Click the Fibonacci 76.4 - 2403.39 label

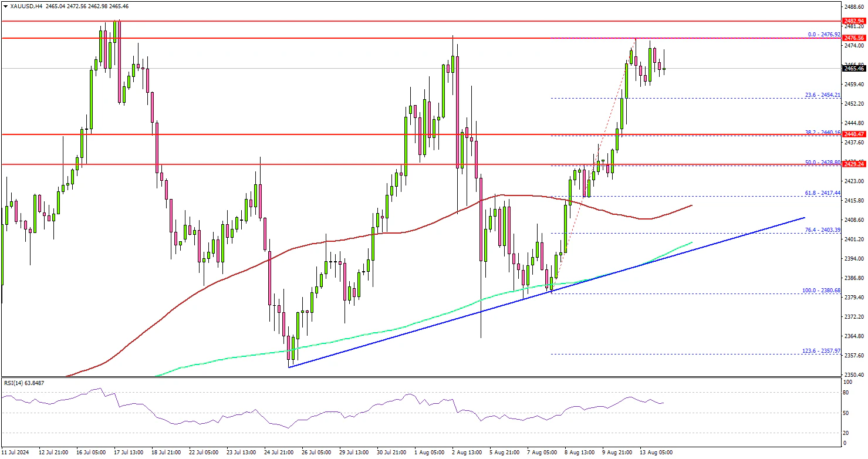822,230
